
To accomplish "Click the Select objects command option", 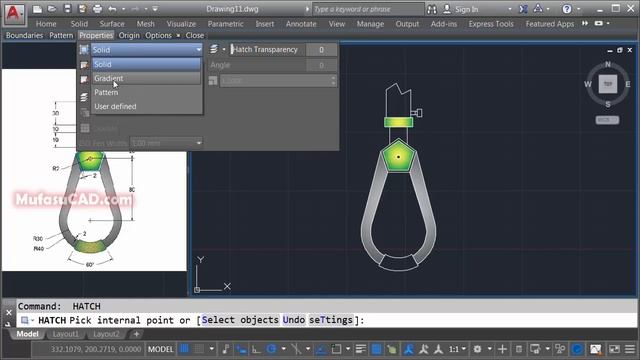I will pyautogui.click(x=240, y=320).
